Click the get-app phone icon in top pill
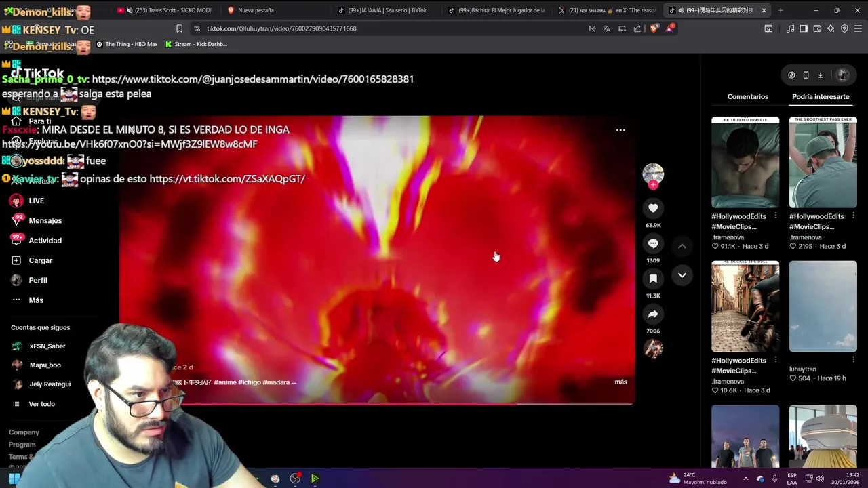This screenshot has height=488, width=868. (806, 75)
